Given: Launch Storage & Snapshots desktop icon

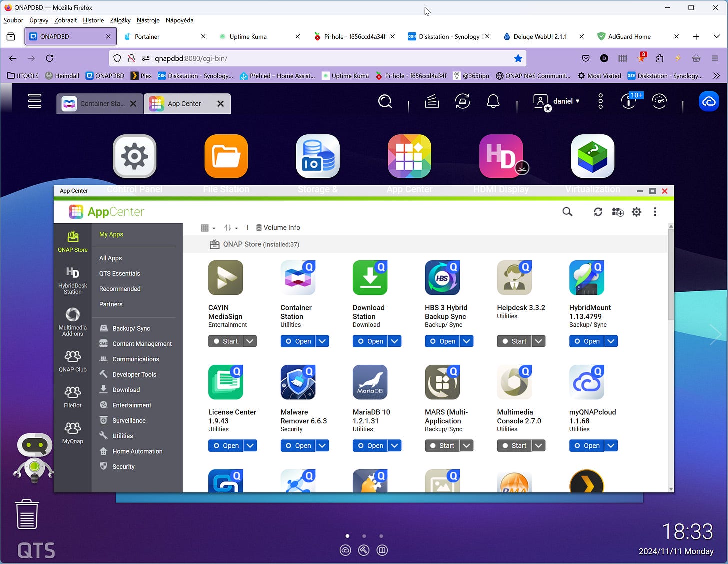Looking at the screenshot, I should click(318, 156).
